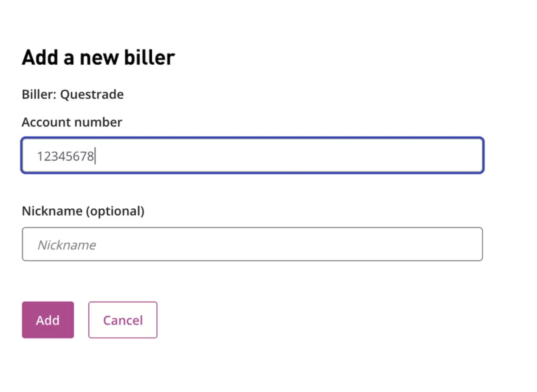Image resolution: width=537 pixels, height=392 pixels.
Task: Click the "Add a new biller" heading
Action: [98, 58]
